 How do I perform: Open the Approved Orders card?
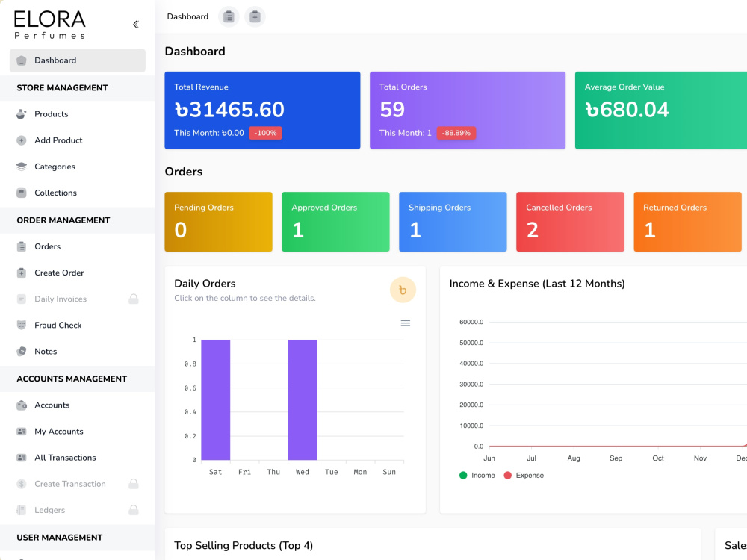pos(336,222)
